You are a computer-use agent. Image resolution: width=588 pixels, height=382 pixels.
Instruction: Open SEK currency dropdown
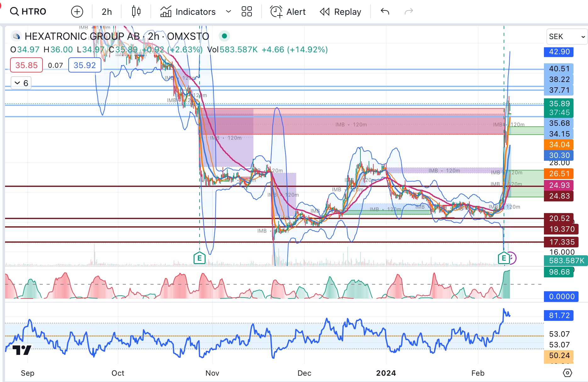567,37
